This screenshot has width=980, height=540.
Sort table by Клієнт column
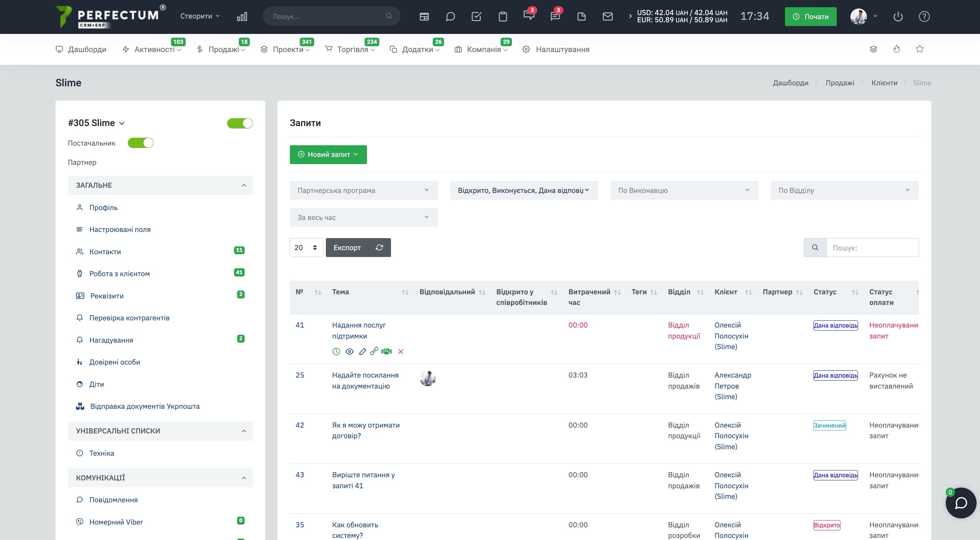pos(748,292)
